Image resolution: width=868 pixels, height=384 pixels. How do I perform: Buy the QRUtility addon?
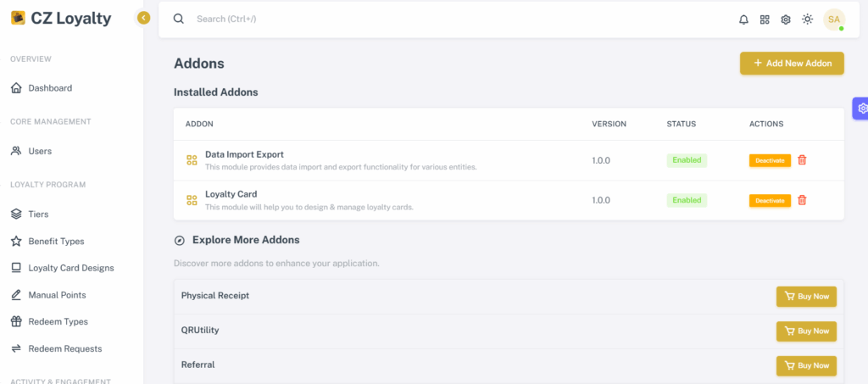[x=807, y=331]
